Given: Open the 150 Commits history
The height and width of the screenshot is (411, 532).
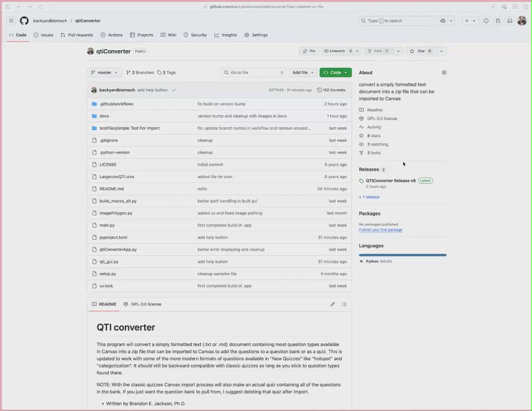Looking at the screenshot, I should coord(331,90).
